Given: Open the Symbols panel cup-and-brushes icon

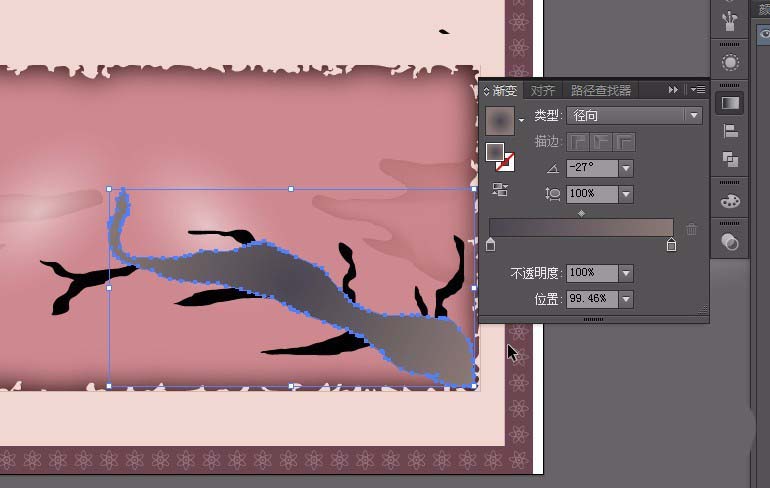Looking at the screenshot, I should [730, 21].
